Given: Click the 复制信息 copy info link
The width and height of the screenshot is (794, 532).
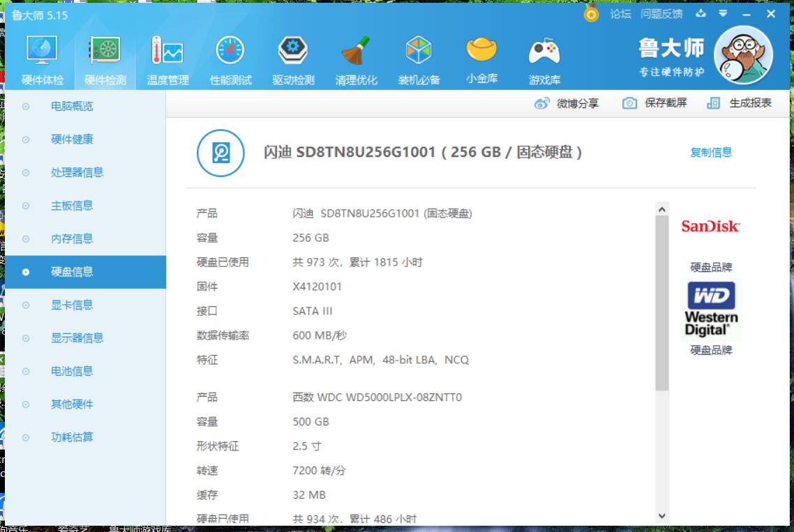Looking at the screenshot, I should [x=711, y=153].
